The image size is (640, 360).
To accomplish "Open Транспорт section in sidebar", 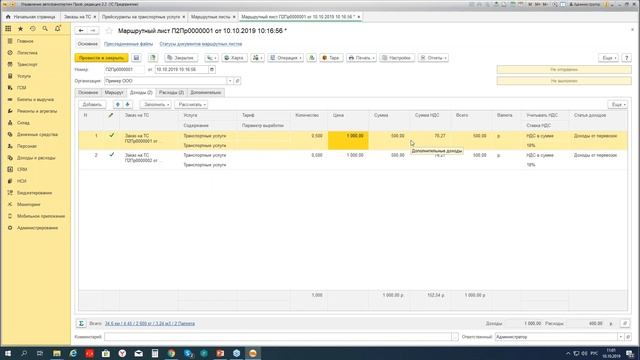I will (27, 64).
